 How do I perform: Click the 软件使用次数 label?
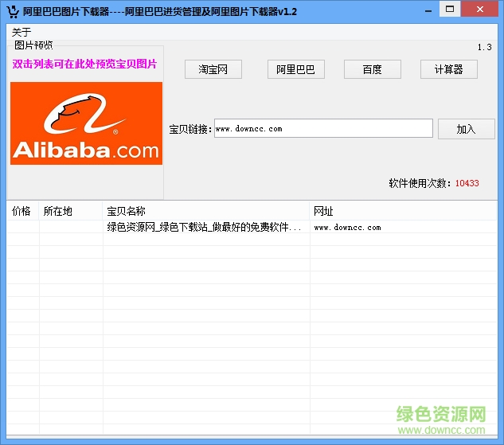420,183
